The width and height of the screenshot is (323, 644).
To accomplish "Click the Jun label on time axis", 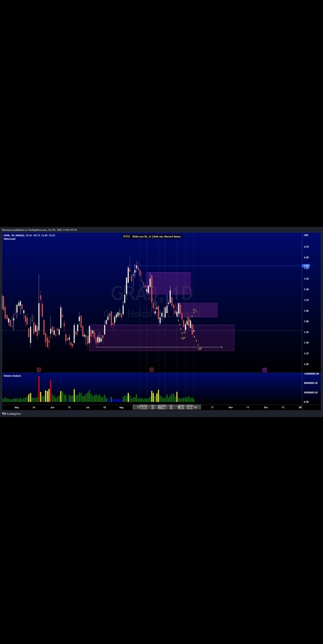I will [52, 407].
